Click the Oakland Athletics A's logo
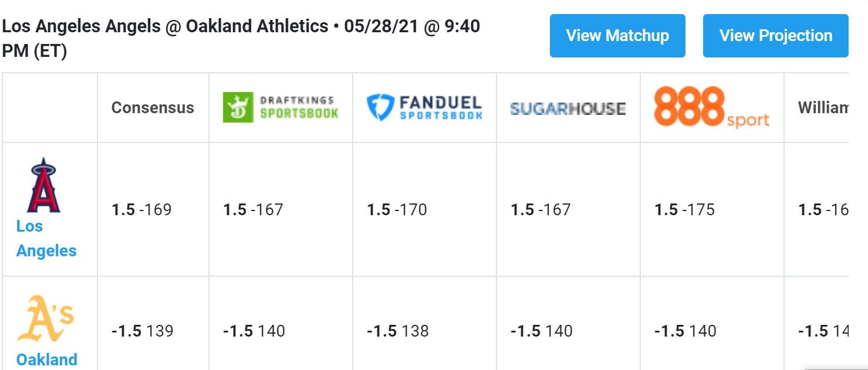868x370 pixels. 45,318
